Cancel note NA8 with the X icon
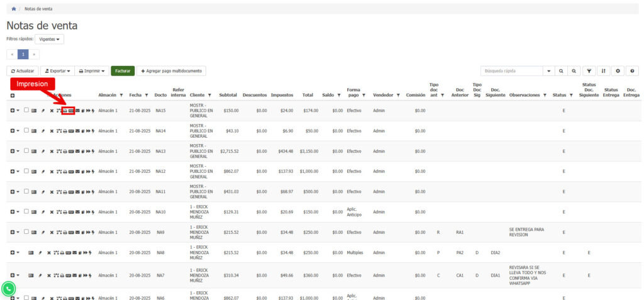 (49, 253)
